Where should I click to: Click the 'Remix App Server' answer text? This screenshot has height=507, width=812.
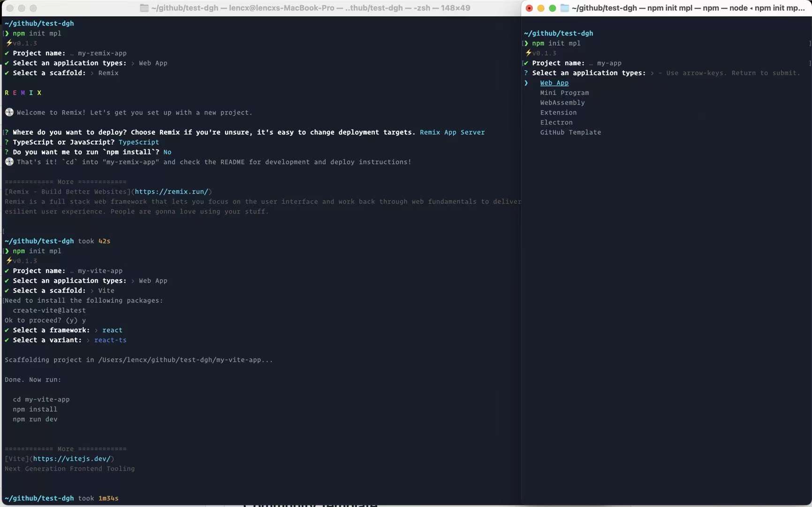click(452, 132)
